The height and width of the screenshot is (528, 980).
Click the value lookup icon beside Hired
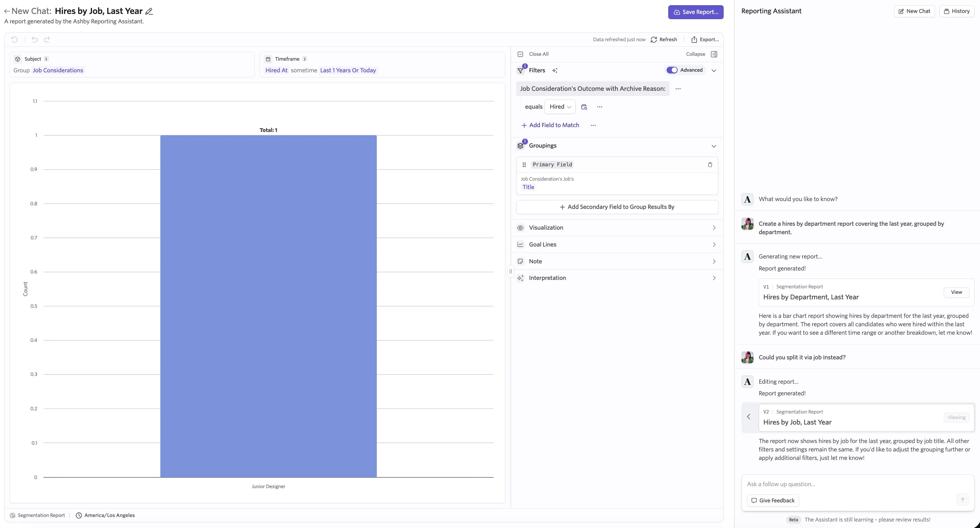[584, 107]
